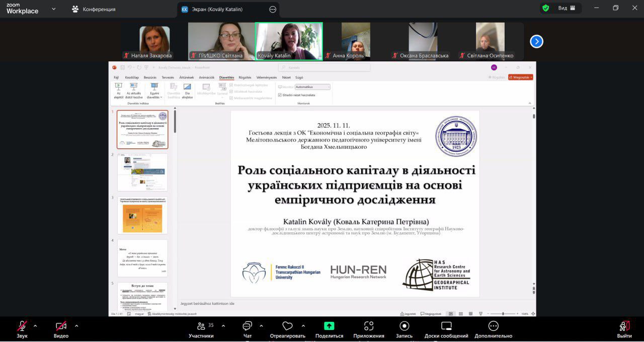
Task: Click the green Поделиться share button
Action: [x=329, y=326]
